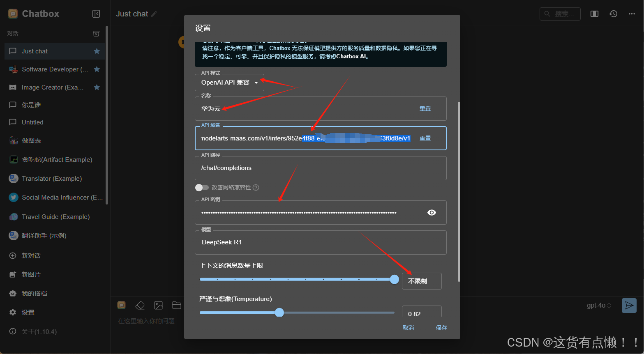Open 关于(1.10.4) about entry
This screenshot has width=644, height=354.
click(x=55, y=331)
